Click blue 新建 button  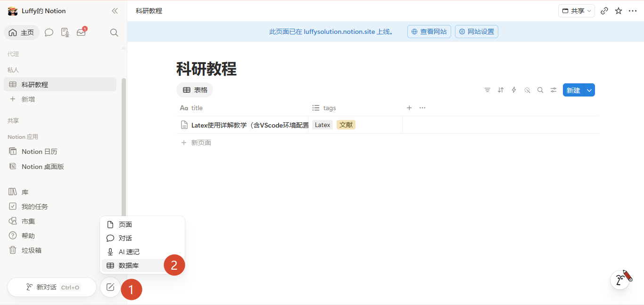click(x=573, y=90)
